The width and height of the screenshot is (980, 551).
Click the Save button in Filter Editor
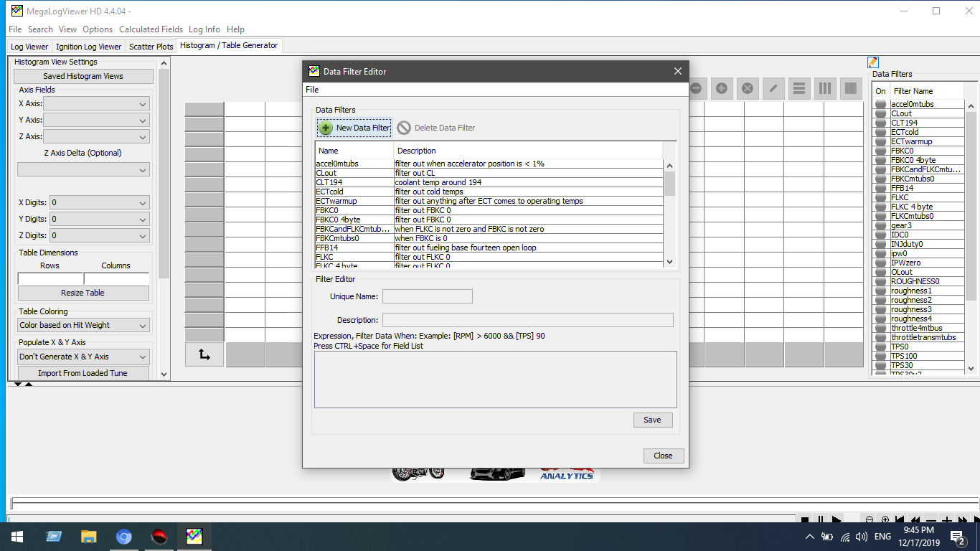pos(652,420)
